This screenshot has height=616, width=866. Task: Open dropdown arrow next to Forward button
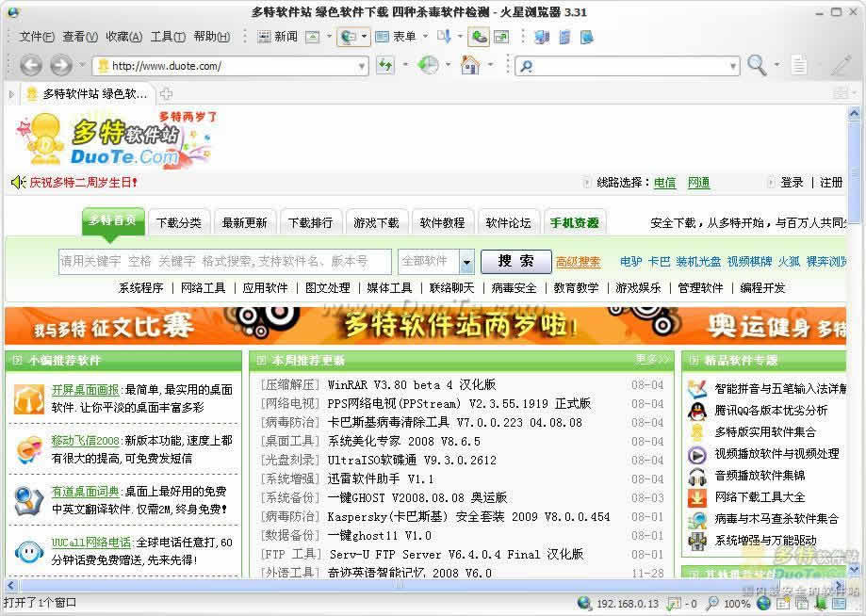pyautogui.click(x=82, y=65)
